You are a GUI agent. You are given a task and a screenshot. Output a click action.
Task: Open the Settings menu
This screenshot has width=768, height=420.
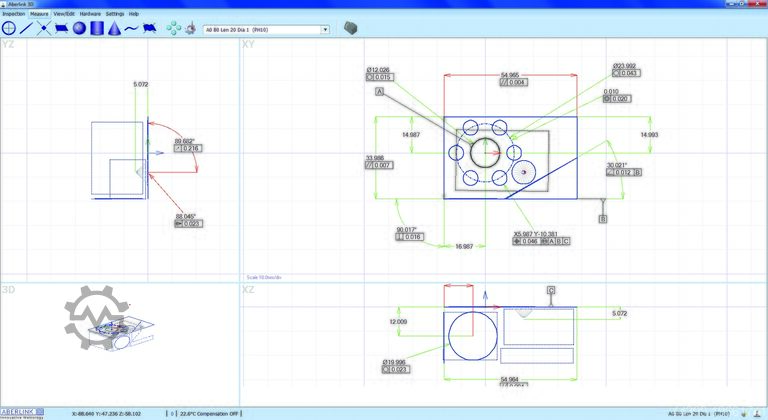(115, 14)
